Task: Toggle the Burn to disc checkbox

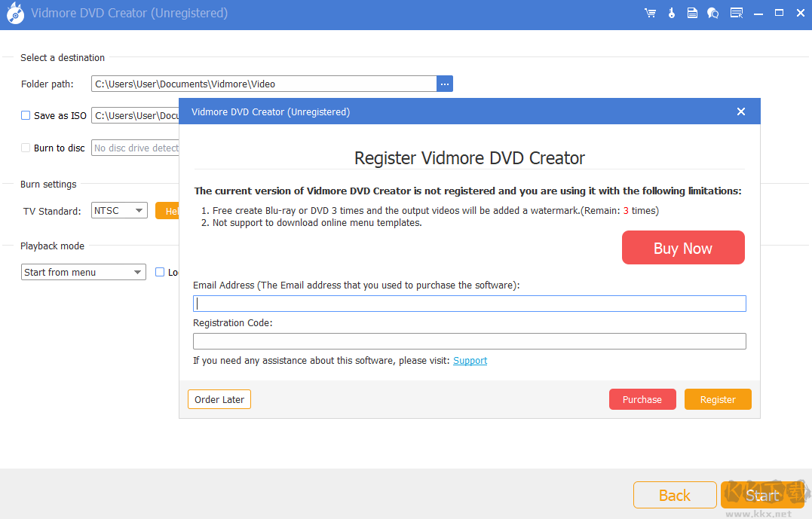Action: click(x=26, y=148)
